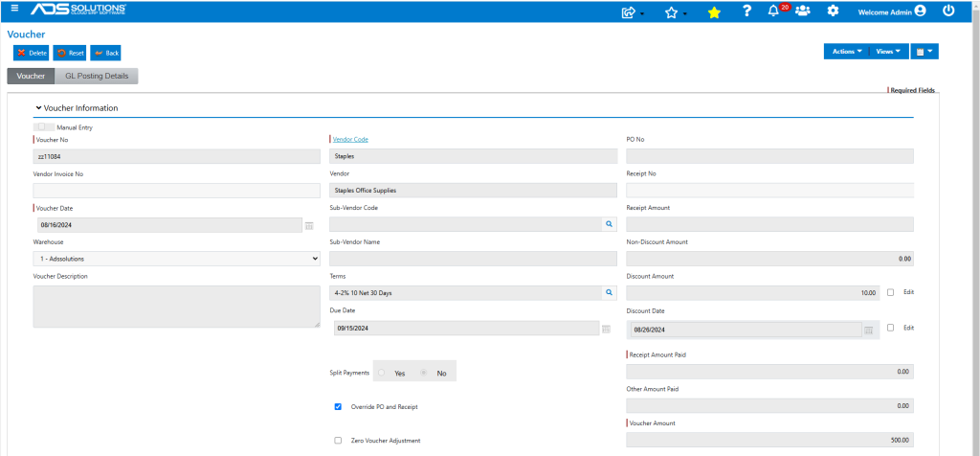Viewport: 980px width, 456px height.
Task: Click the Non-Discount Amount field
Action: pyautogui.click(x=770, y=259)
